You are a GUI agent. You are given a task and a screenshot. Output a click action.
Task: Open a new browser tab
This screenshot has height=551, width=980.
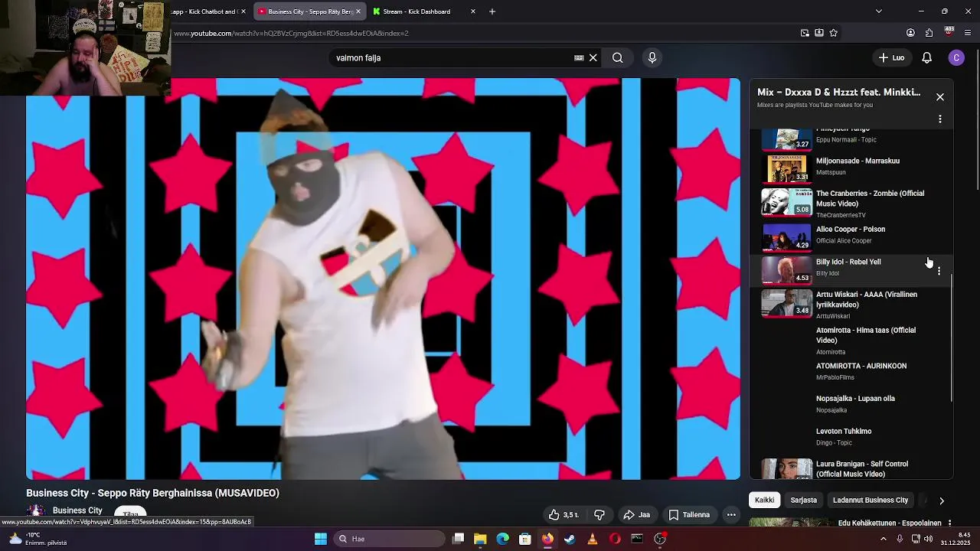(492, 11)
